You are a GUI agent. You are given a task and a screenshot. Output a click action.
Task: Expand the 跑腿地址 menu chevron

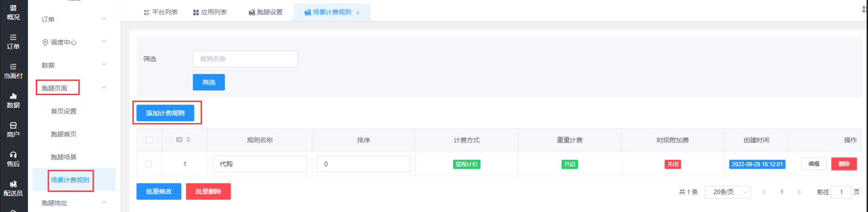pos(104,202)
